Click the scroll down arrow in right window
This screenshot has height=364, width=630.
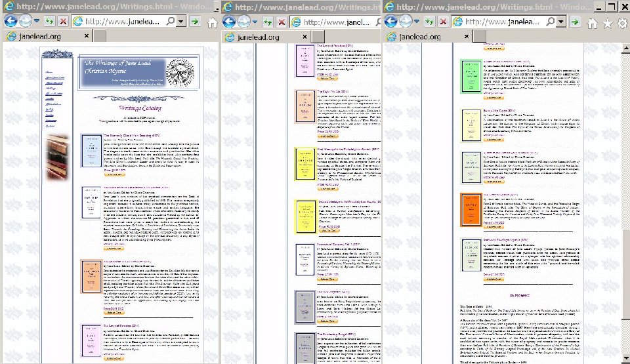[x=625, y=357]
